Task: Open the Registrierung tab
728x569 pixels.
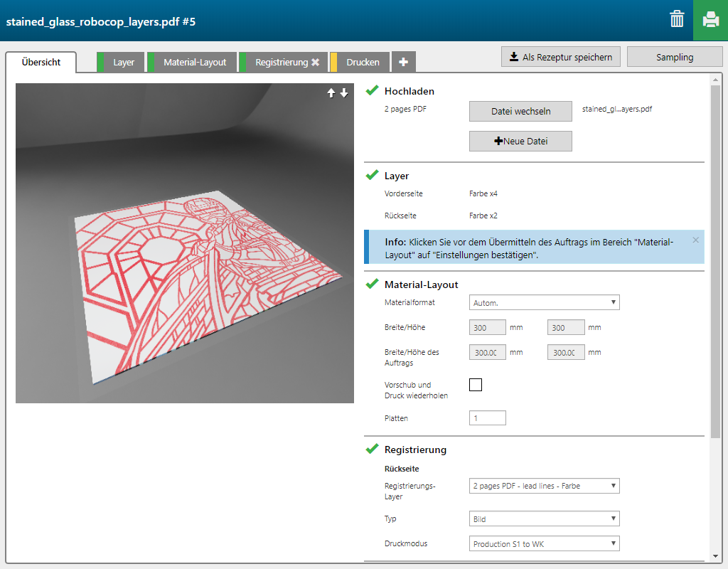Action: (x=282, y=63)
